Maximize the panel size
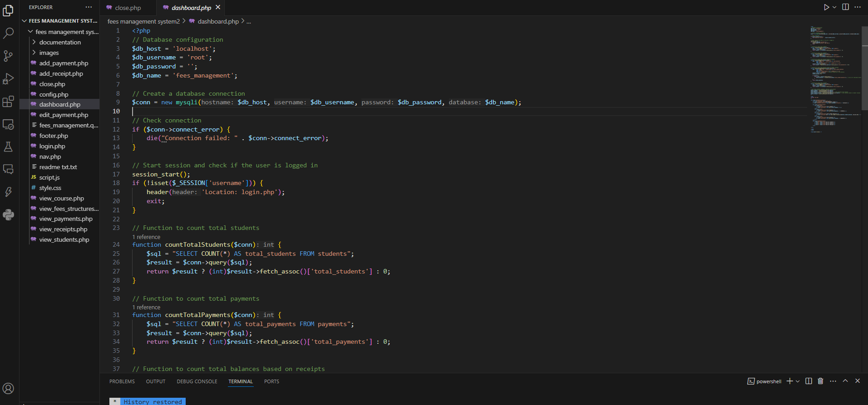The image size is (868, 405). [x=845, y=381]
